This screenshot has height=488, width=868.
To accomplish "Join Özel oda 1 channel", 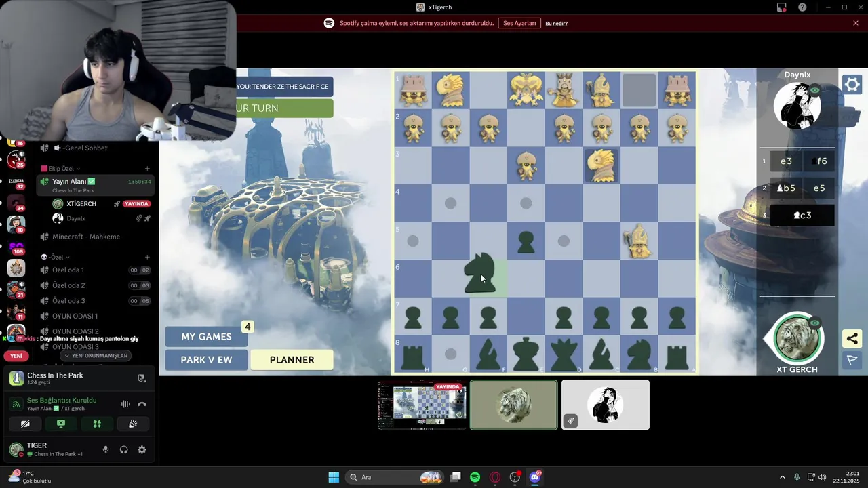I will [96, 270].
